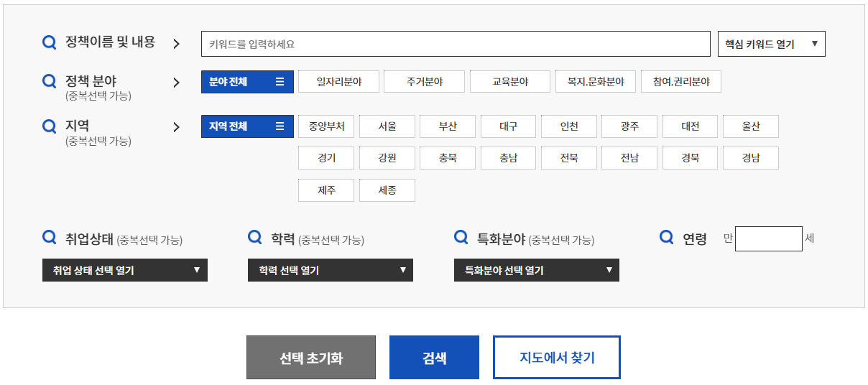Select the 전남 region
The width and height of the screenshot is (868, 385).
(629, 158)
